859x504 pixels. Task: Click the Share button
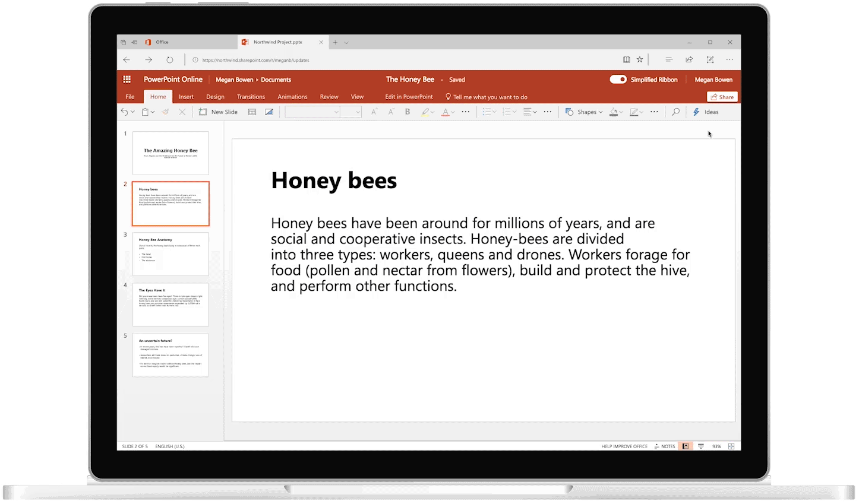pyautogui.click(x=722, y=97)
